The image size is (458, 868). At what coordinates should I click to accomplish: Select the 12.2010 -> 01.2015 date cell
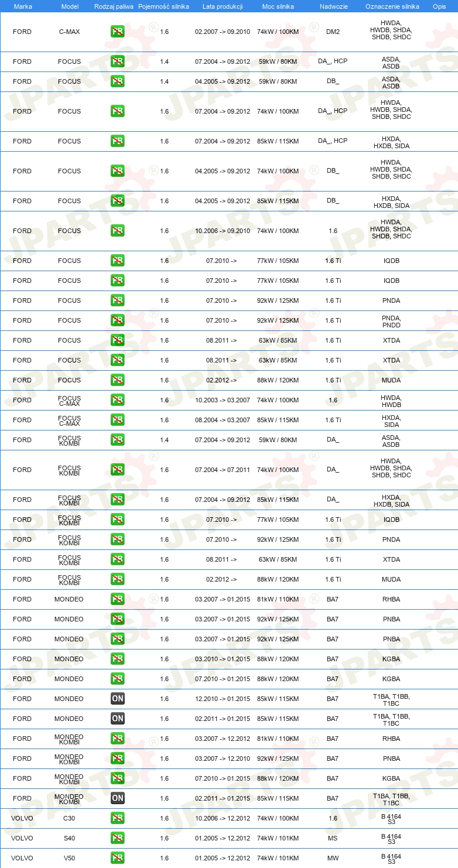pyautogui.click(x=223, y=699)
